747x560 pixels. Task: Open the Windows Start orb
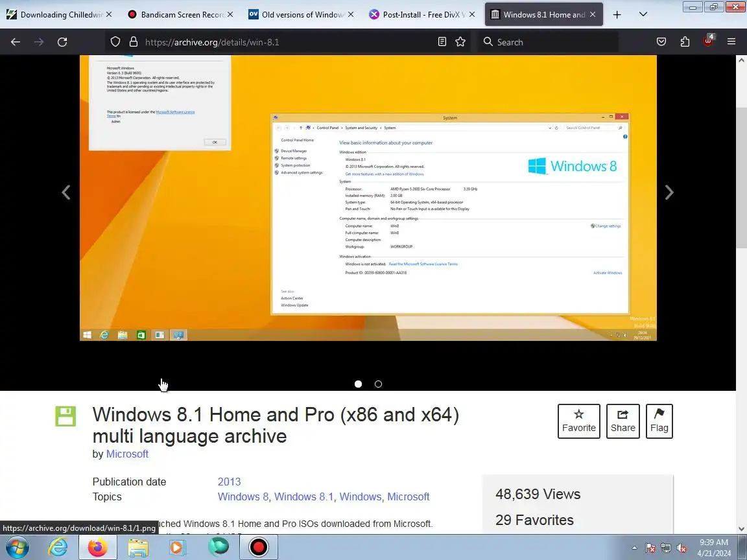(17, 547)
